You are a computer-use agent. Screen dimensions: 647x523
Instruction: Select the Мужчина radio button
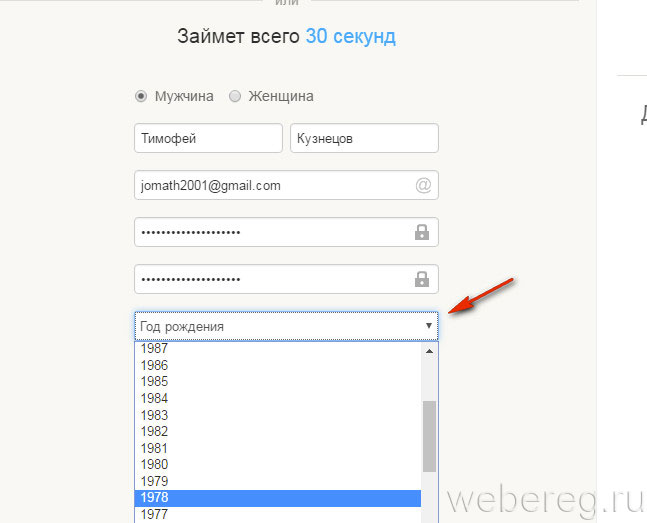click(140, 97)
